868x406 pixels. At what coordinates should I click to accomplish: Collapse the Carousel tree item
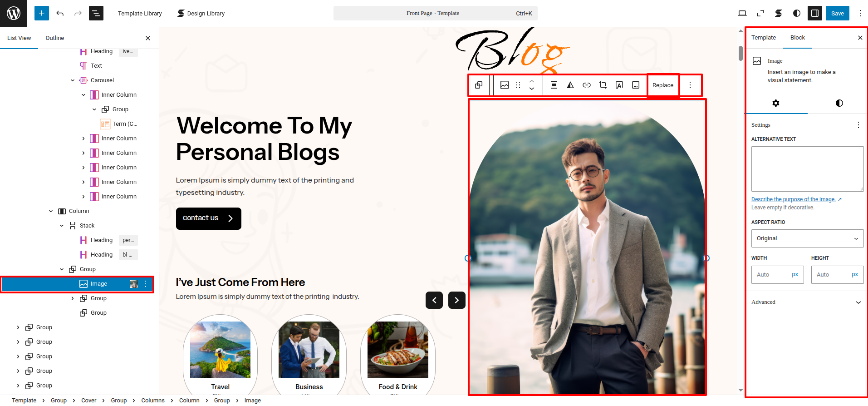coord(73,80)
